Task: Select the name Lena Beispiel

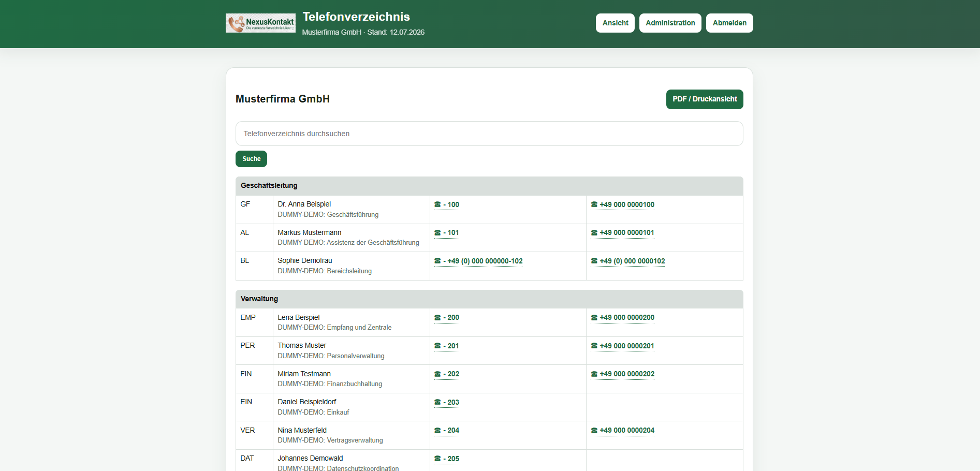Action: 299,317
